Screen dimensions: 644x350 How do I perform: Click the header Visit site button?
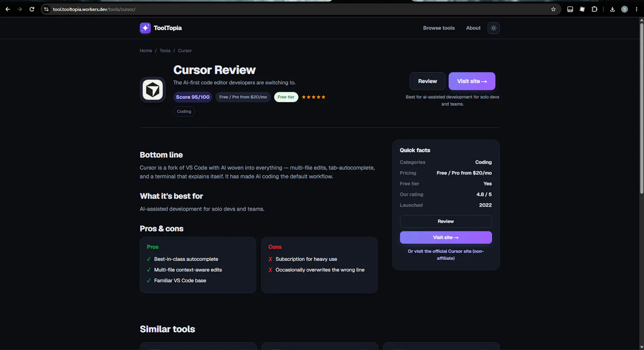pyautogui.click(x=472, y=81)
